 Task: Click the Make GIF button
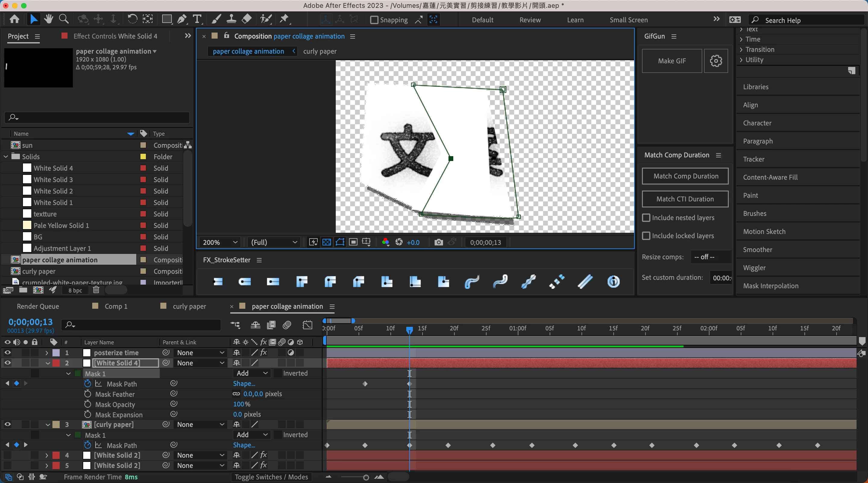pyautogui.click(x=671, y=61)
